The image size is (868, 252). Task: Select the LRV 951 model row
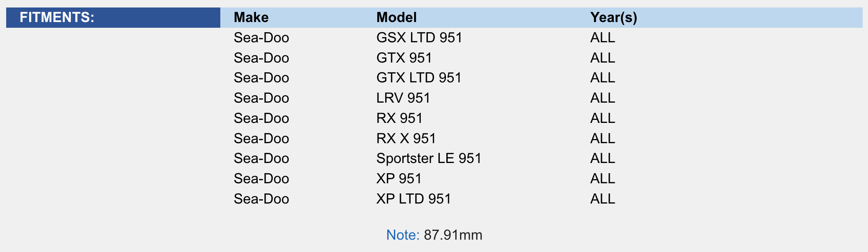[403, 98]
